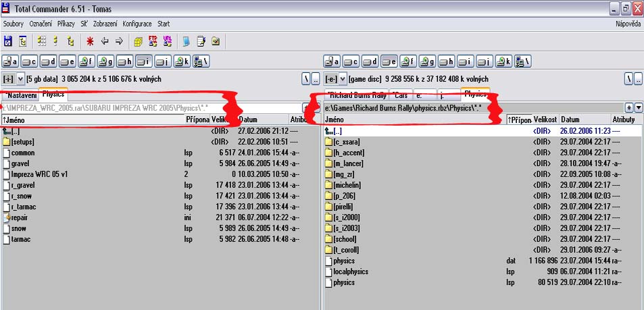The width and height of the screenshot is (644, 310).
Task: Open network neighborhood button in left panel
Action: click(x=201, y=61)
